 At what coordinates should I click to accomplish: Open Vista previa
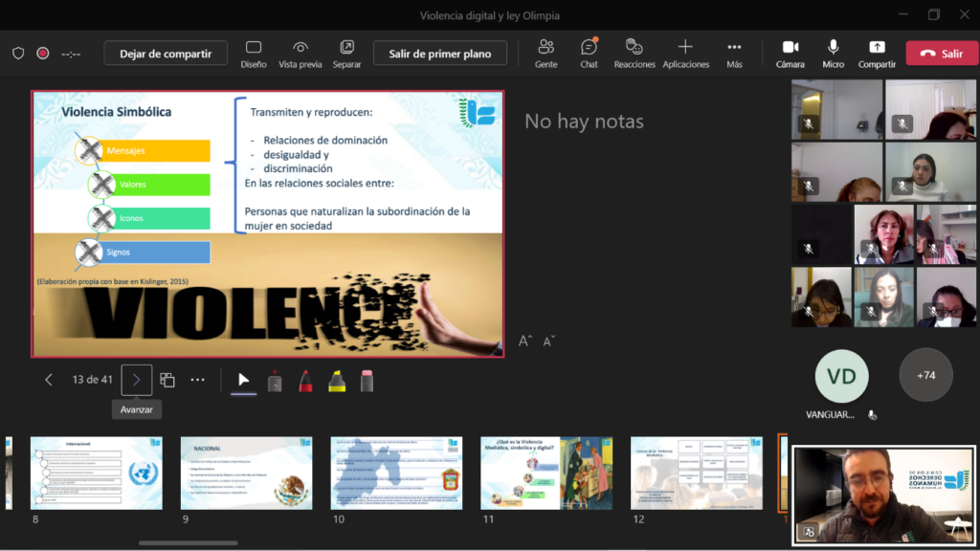pyautogui.click(x=300, y=54)
